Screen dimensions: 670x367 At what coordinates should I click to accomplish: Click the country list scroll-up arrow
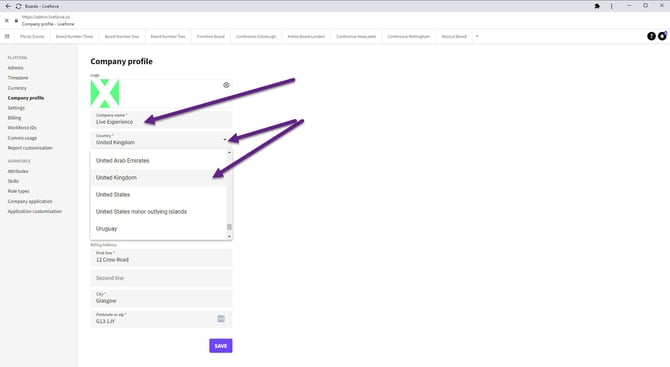[x=229, y=153]
